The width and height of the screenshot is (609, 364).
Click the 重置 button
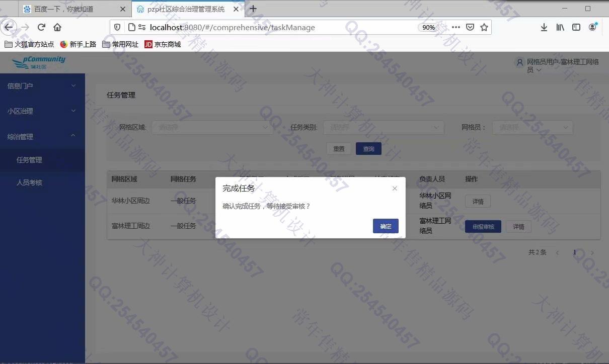click(x=339, y=149)
